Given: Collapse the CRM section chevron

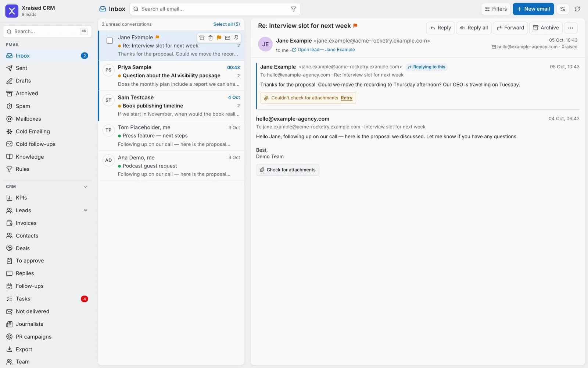Looking at the screenshot, I should tap(86, 187).
